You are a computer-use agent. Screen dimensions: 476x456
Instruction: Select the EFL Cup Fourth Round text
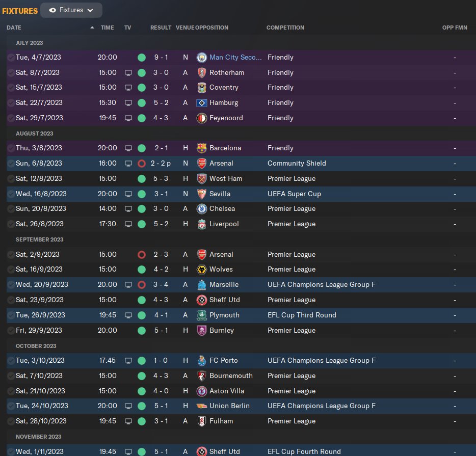pyautogui.click(x=304, y=451)
